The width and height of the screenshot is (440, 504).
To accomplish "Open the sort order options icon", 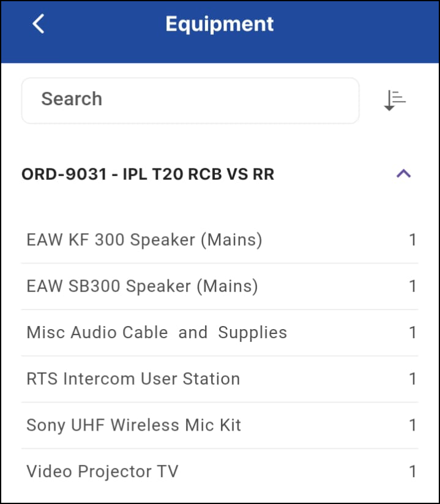I will (x=395, y=100).
